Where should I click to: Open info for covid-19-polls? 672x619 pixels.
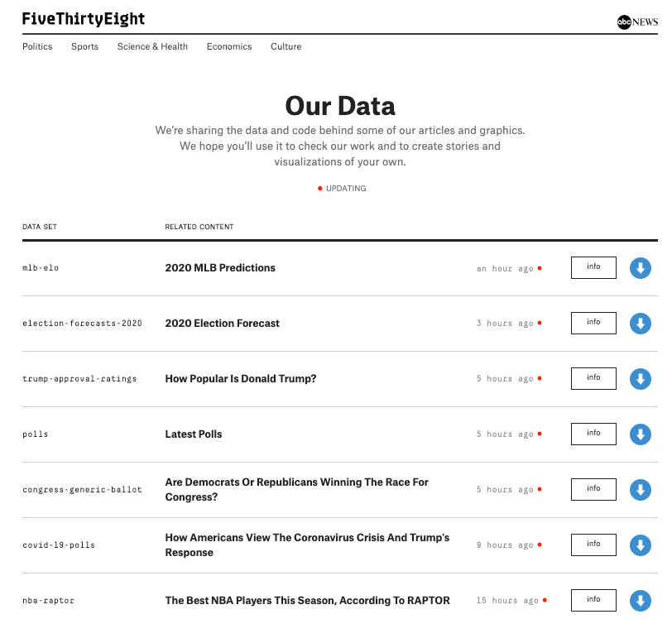click(593, 545)
